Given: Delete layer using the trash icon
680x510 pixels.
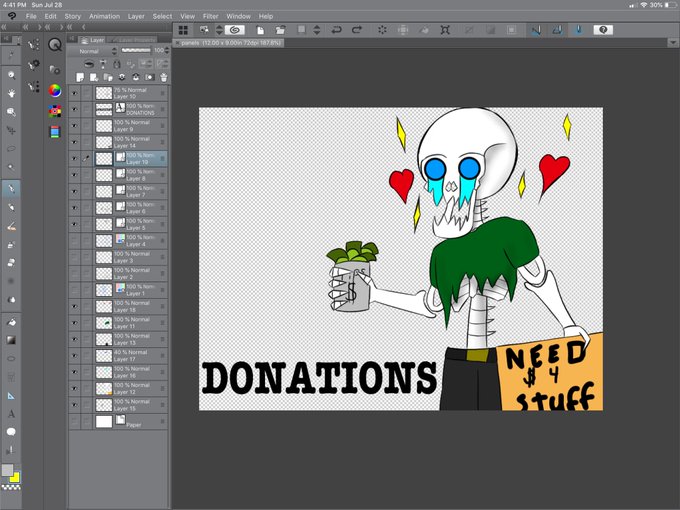Looking at the screenshot, I should tap(163, 77).
